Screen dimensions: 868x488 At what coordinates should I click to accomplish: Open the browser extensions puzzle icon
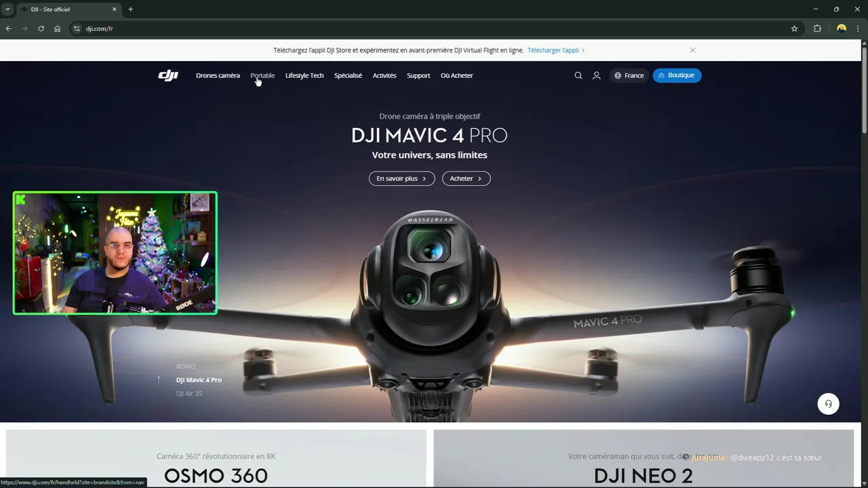(x=817, y=28)
